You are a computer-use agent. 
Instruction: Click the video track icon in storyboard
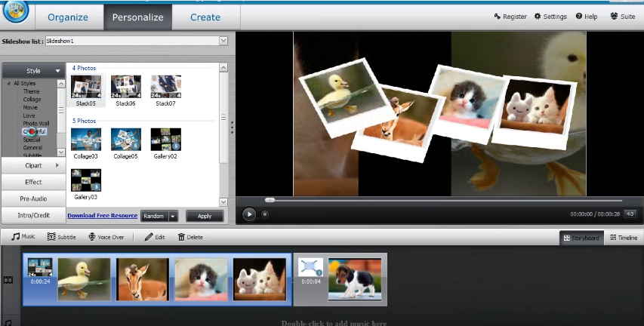[x=8, y=280]
